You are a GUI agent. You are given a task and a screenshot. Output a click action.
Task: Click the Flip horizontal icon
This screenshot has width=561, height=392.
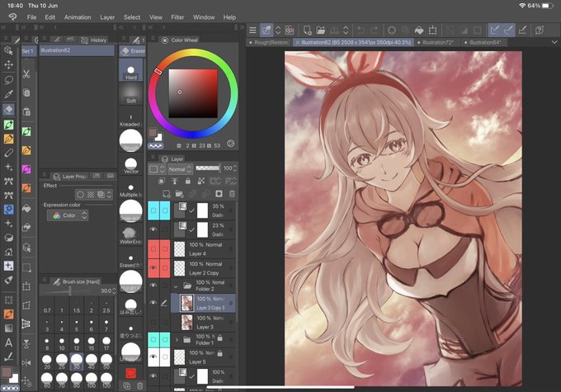tap(26, 362)
